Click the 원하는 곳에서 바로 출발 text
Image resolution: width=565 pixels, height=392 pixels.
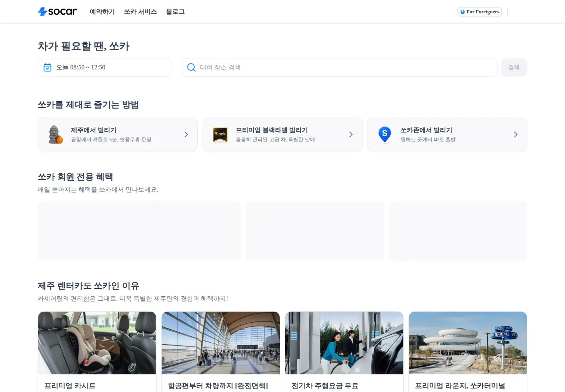tap(428, 140)
